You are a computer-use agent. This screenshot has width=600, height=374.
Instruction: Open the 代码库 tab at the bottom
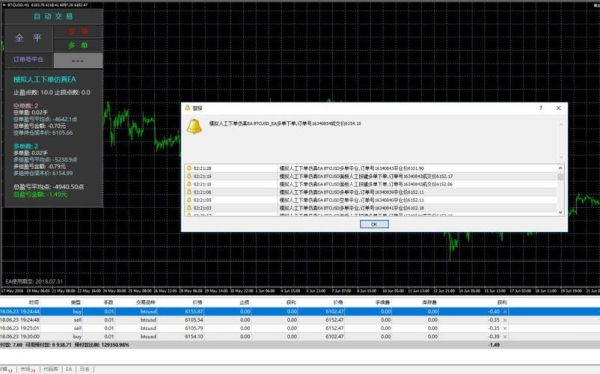[51, 369]
